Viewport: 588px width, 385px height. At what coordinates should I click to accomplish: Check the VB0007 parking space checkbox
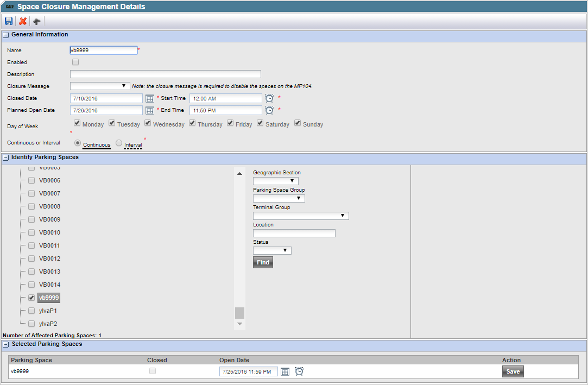pos(31,193)
